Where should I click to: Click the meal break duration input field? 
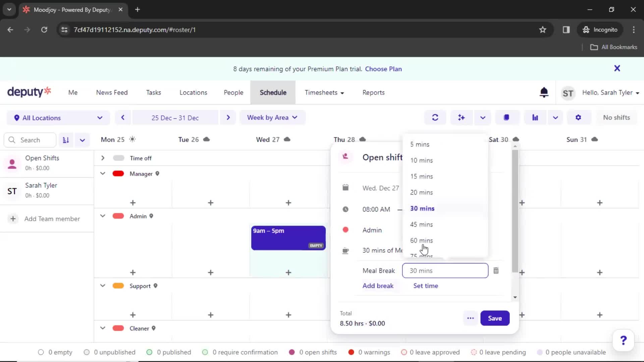point(444,270)
